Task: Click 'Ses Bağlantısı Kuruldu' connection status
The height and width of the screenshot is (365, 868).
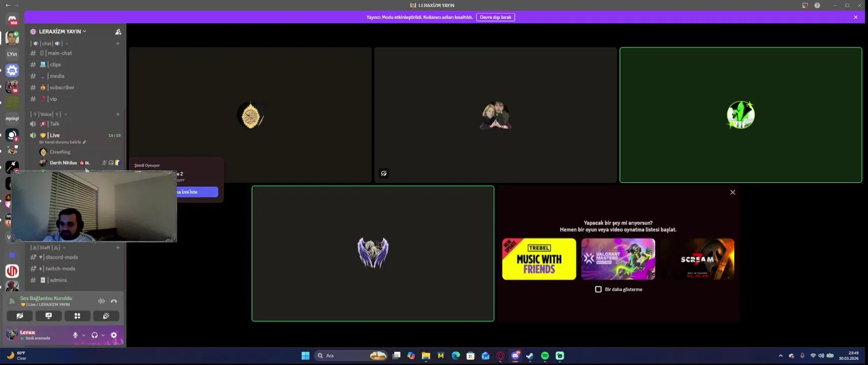Action: point(46,298)
